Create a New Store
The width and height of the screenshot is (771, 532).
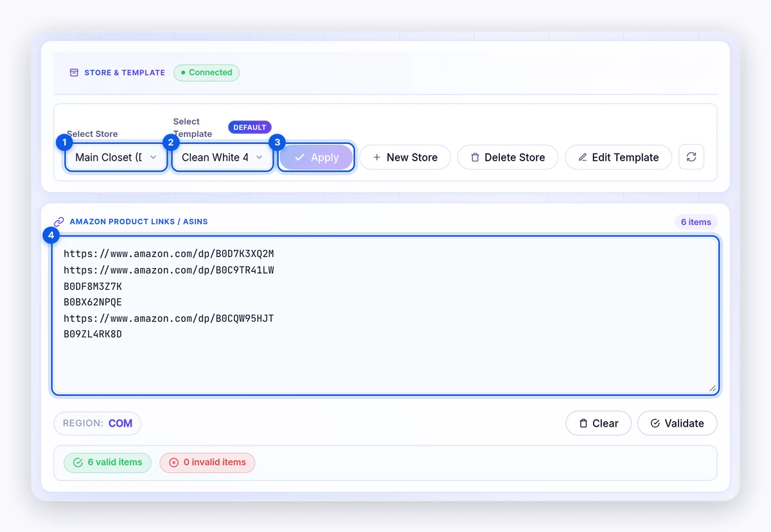coord(405,157)
